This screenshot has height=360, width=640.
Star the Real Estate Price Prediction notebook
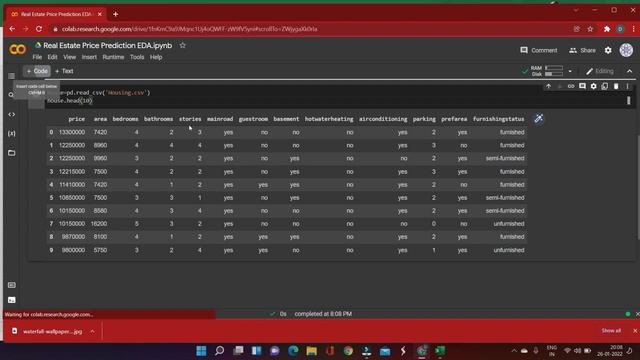tap(182, 45)
